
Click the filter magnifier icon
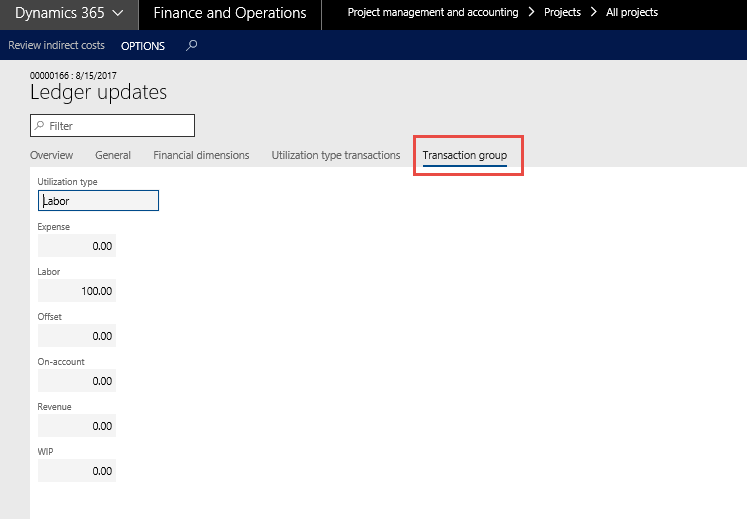pyautogui.click(x=39, y=126)
